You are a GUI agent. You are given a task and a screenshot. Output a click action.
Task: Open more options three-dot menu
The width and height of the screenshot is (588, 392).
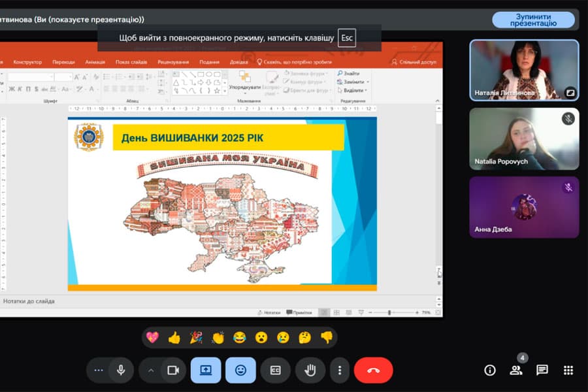(340, 370)
